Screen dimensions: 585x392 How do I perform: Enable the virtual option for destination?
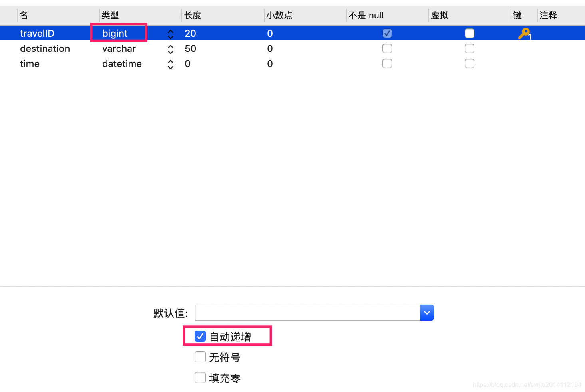[470, 48]
